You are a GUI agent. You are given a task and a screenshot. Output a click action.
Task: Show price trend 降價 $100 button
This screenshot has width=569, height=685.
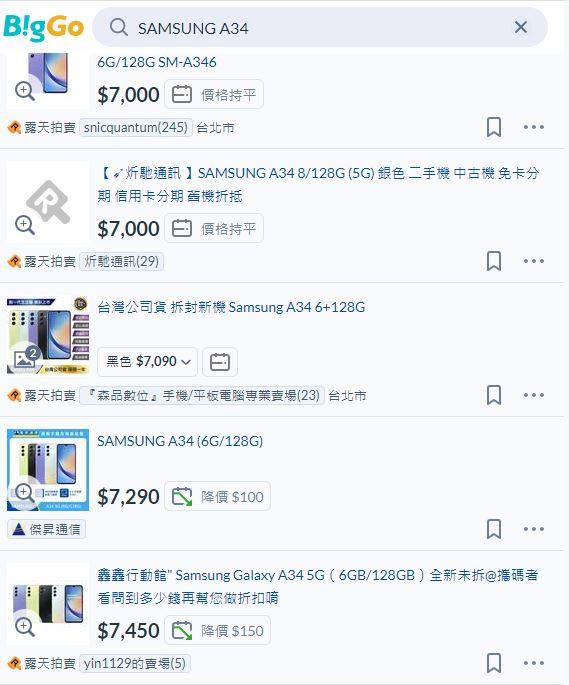pos(217,496)
